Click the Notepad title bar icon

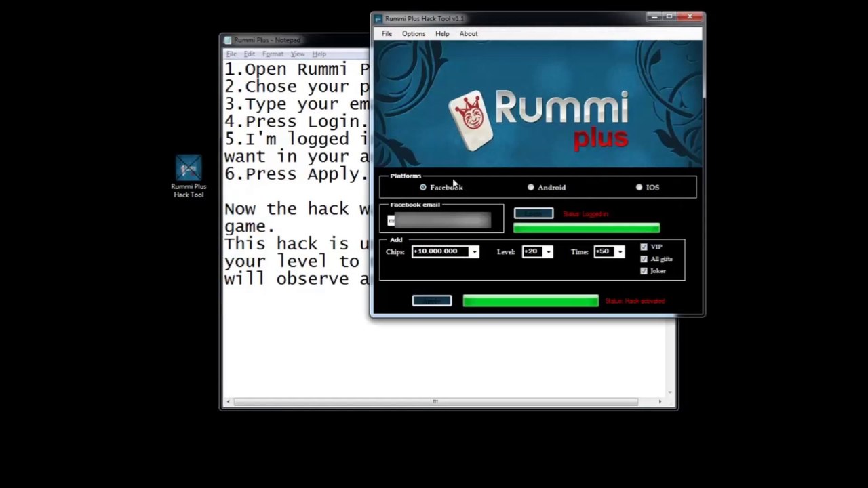click(x=228, y=40)
